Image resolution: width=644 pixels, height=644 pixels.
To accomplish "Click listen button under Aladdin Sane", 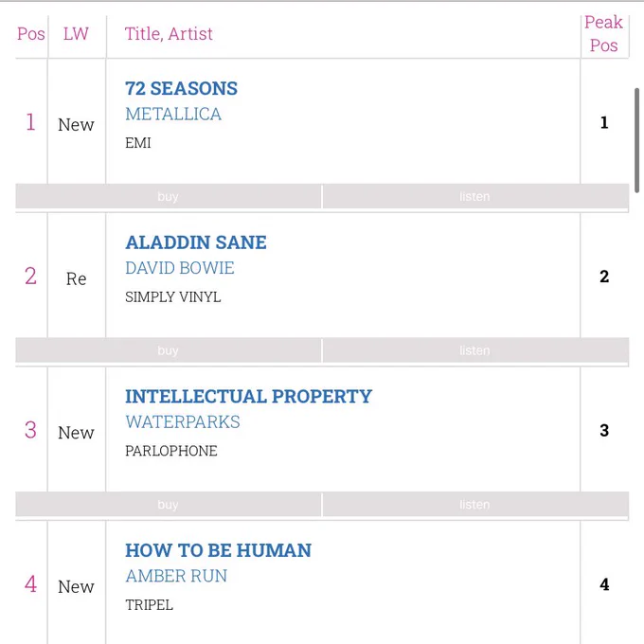I will pyautogui.click(x=475, y=350).
